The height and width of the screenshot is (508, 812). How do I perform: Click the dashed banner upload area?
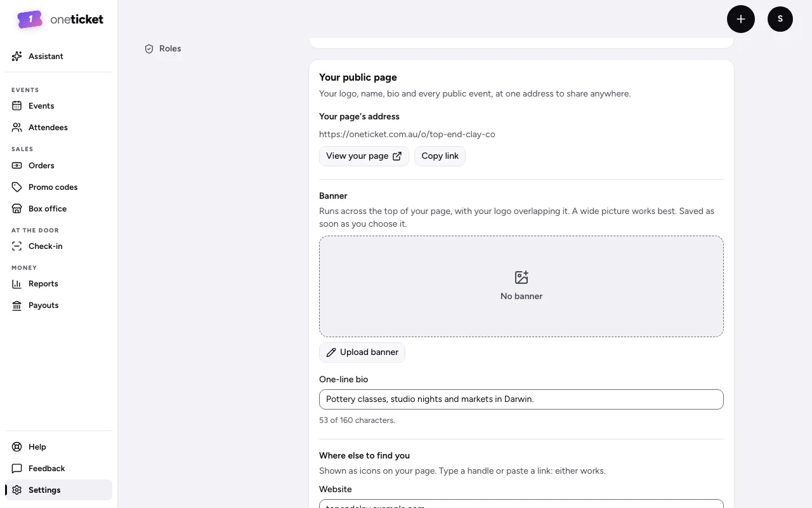(521, 286)
